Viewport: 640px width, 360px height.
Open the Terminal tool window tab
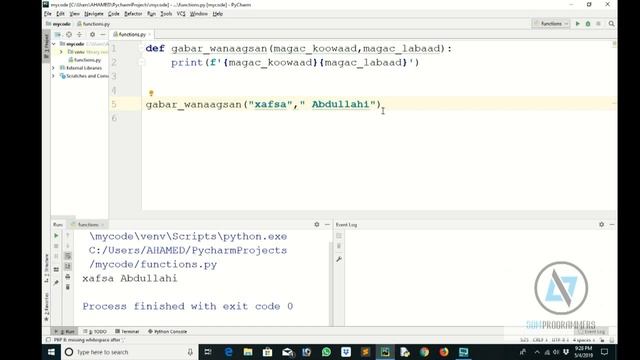(127, 331)
